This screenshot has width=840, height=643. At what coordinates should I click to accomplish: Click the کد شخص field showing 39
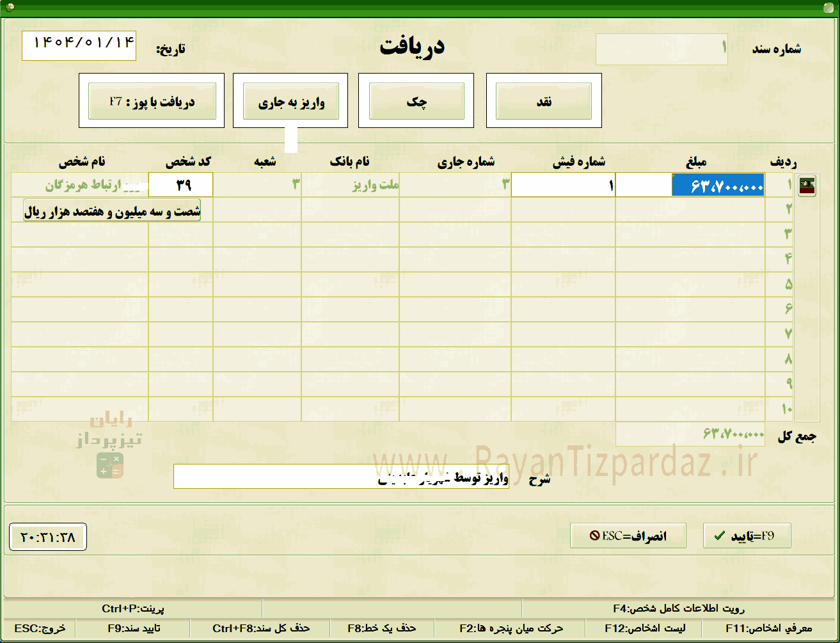click(180, 185)
